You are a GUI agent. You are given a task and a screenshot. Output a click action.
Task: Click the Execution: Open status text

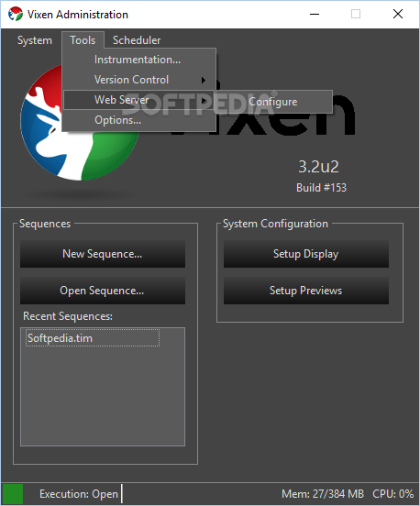tap(79, 494)
